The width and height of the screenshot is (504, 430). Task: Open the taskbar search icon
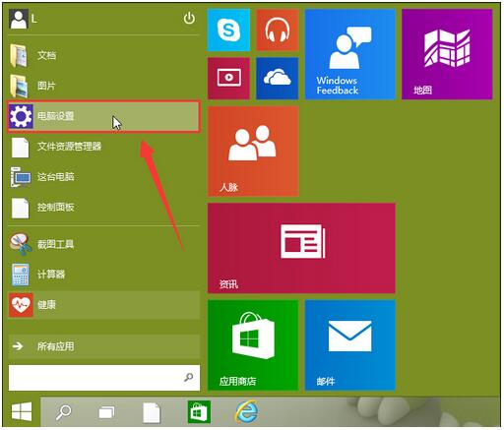pyautogui.click(x=63, y=412)
